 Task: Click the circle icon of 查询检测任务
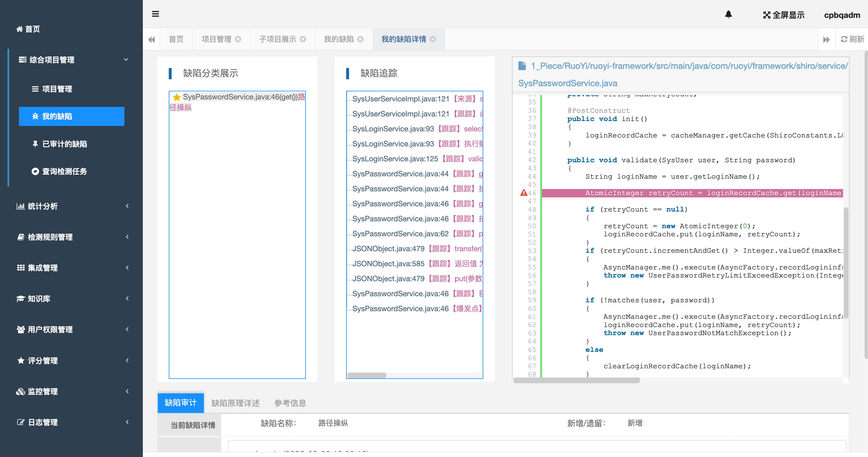tap(35, 171)
